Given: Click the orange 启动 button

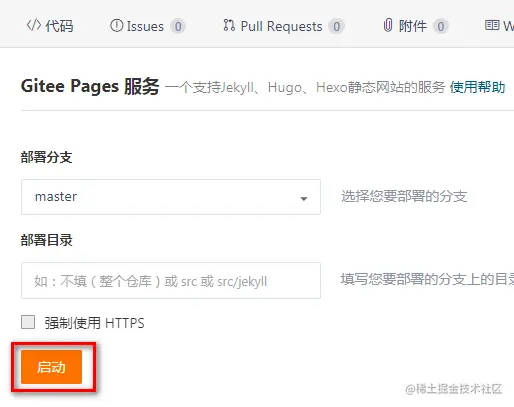Looking at the screenshot, I should point(51,367).
